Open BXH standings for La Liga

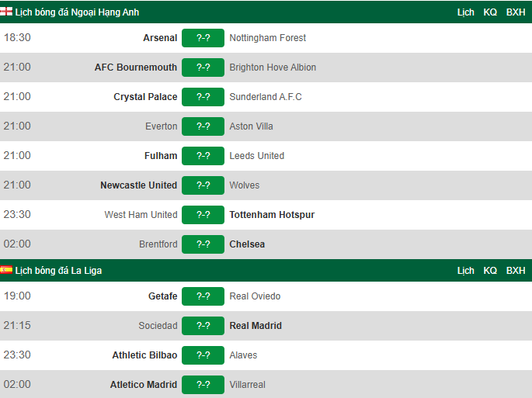516,271
